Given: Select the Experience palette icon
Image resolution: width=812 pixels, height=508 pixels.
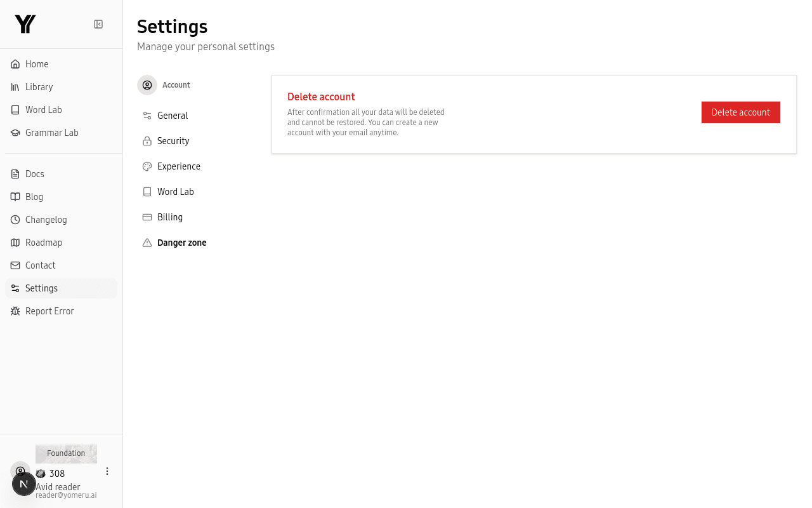Looking at the screenshot, I should 147,166.
